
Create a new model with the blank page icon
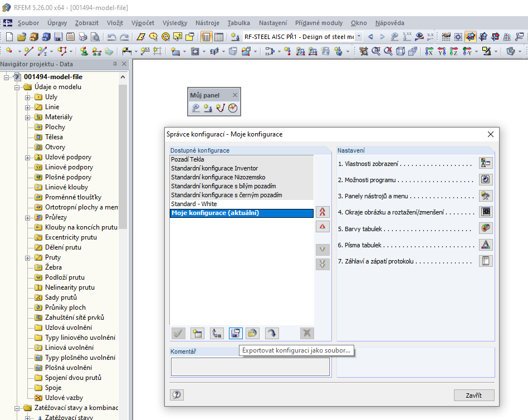[x=9, y=37]
